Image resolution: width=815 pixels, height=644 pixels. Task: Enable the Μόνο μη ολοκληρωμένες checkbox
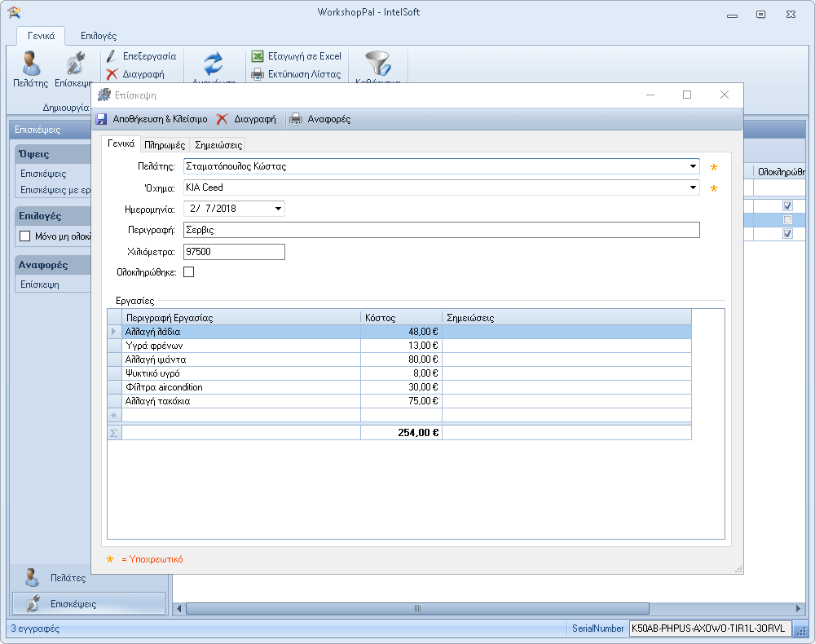pos(25,236)
